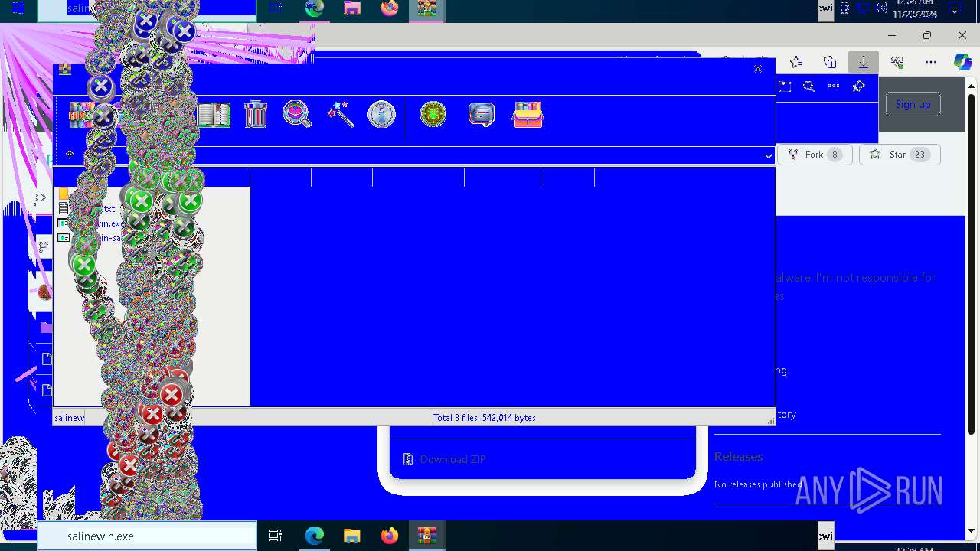
Task: Close the WinRAR window
Action: point(758,69)
